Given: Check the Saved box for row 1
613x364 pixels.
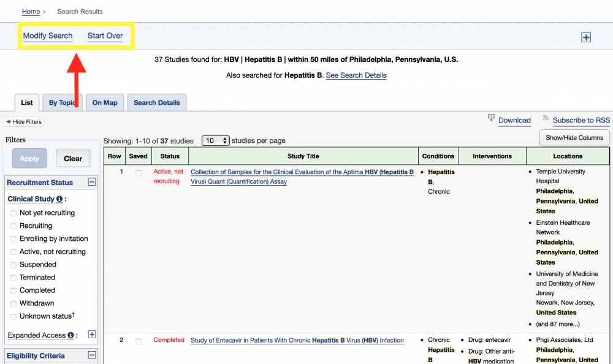Looking at the screenshot, I should [139, 173].
